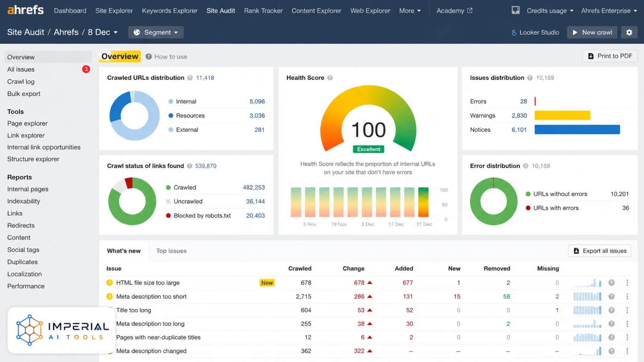This screenshot has height=362, width=644.
Task: Expand the 8 Dec crawl date dropdown
Action: [x=103, y=32]
